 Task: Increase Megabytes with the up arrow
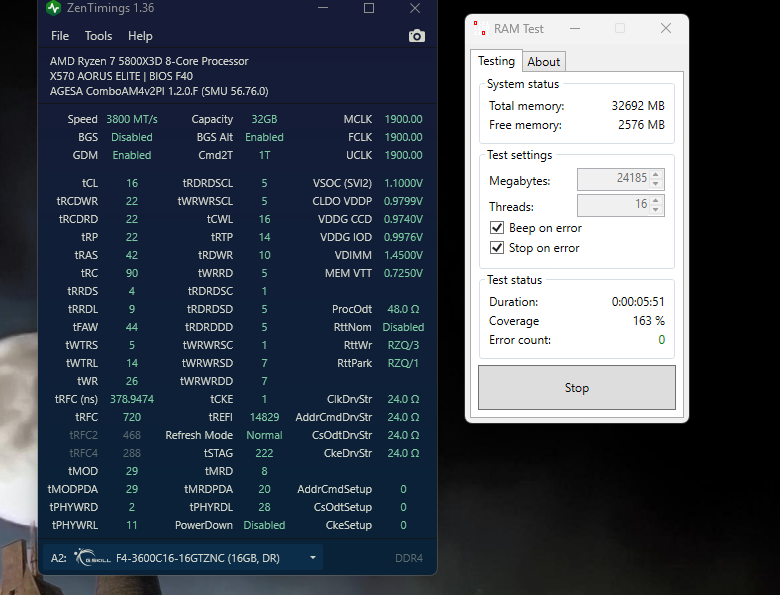tap(656, 174)
